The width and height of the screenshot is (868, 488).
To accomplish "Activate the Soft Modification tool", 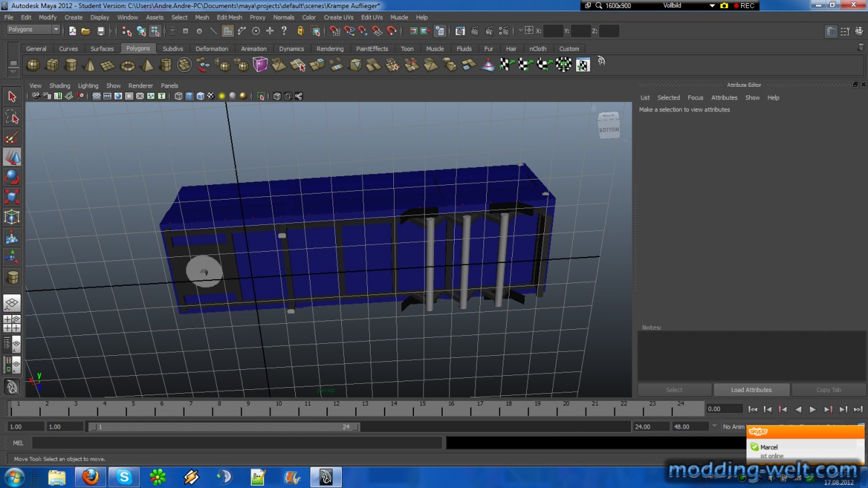I will tap(12, 237).
